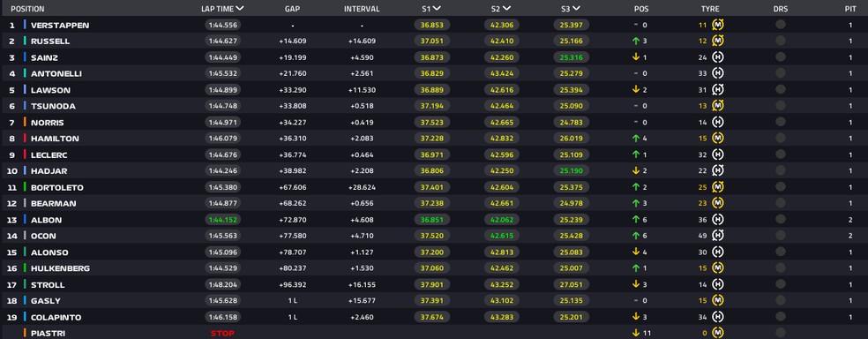868x339 pixels.
Task: Click Gasly's medium tyre icon
Action: [718, 301]
